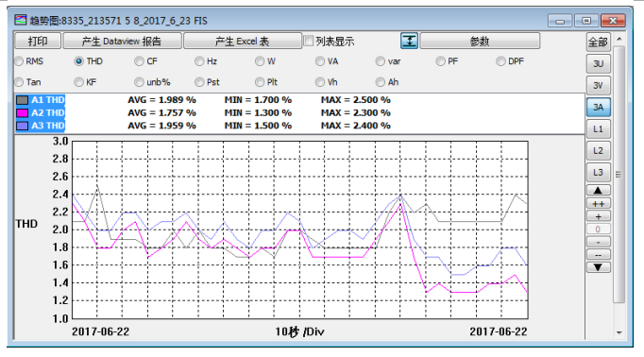Click the 打印 print button
Image resolution: width=644 pixels, height=357 pixels.
tap(38, 41)
